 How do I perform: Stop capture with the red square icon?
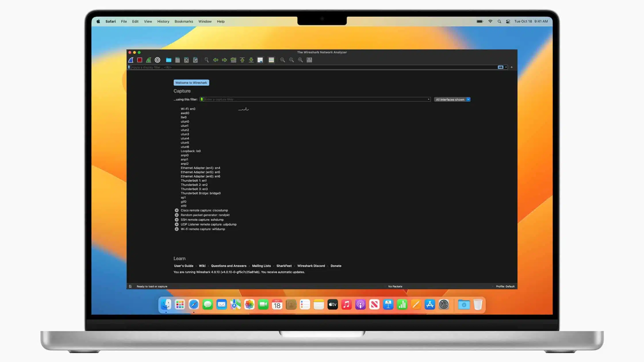point(140,60)
